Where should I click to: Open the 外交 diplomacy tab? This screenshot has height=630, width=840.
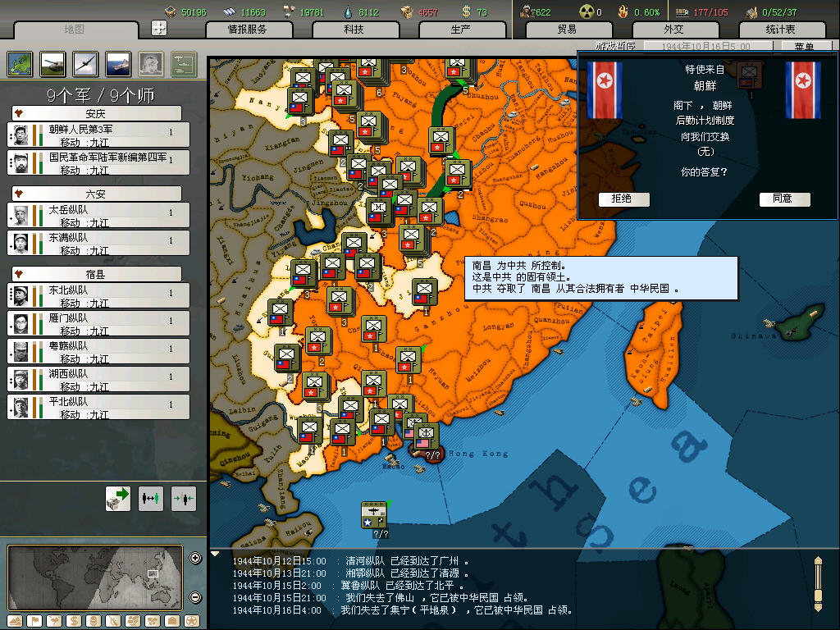tap(674, 30)
